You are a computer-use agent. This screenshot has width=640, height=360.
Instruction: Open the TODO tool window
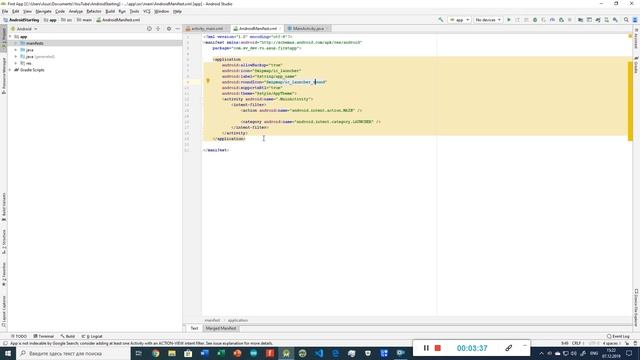click(19, 336)
